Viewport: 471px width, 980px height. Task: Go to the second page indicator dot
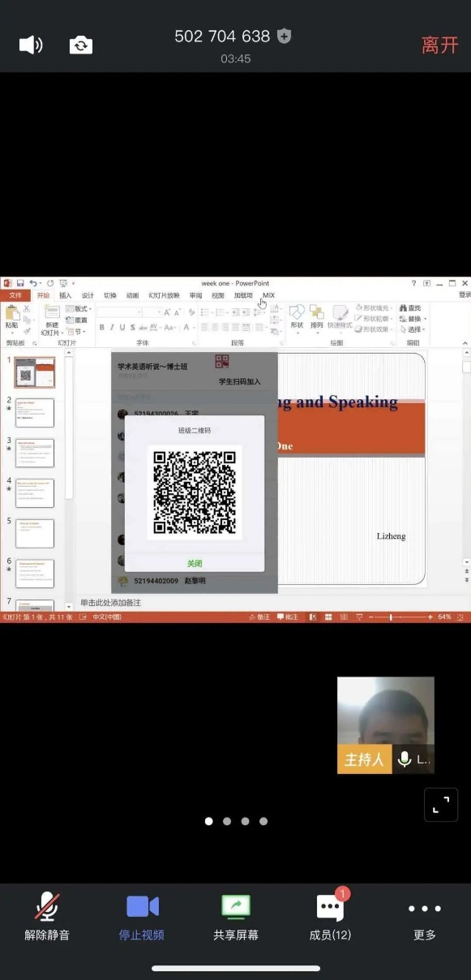coord(227,821)
